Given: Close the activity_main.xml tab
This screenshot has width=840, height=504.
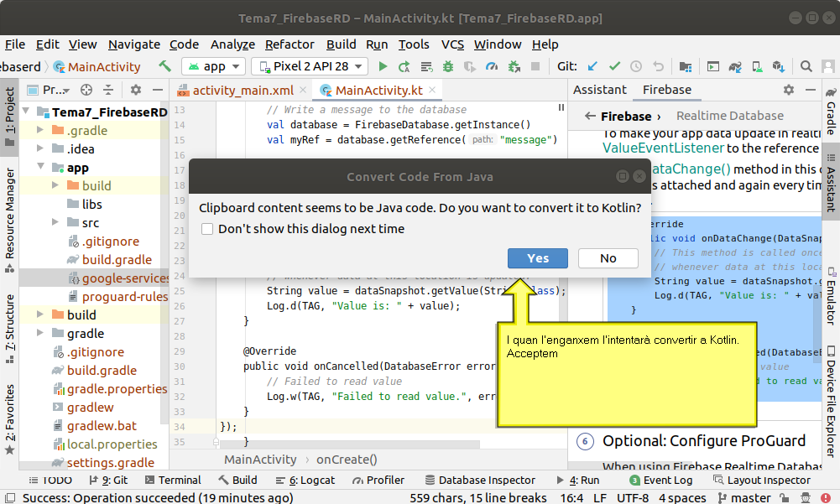Looking at the screenshot, I should click(303, 90).
